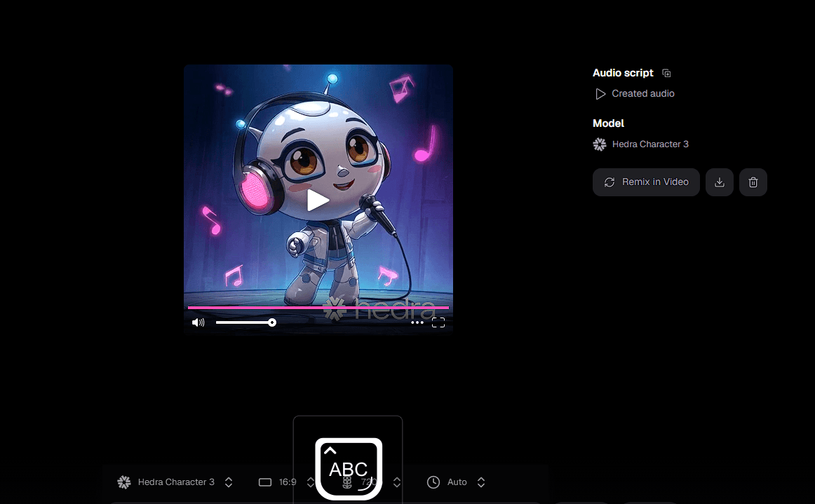Delete the video with trash icon
Image resolution: width=815 pixels, height=504 pixels.
coord(753,182)
